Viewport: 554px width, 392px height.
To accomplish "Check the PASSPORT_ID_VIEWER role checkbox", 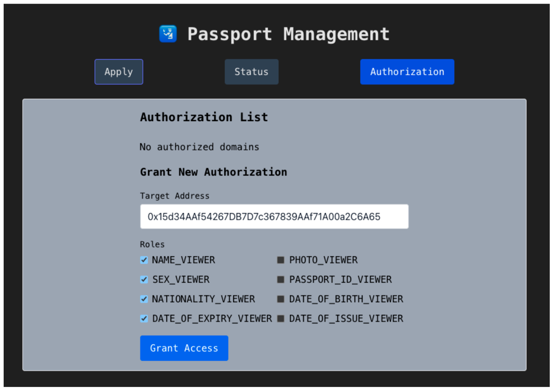I will [x=280, y=280].
